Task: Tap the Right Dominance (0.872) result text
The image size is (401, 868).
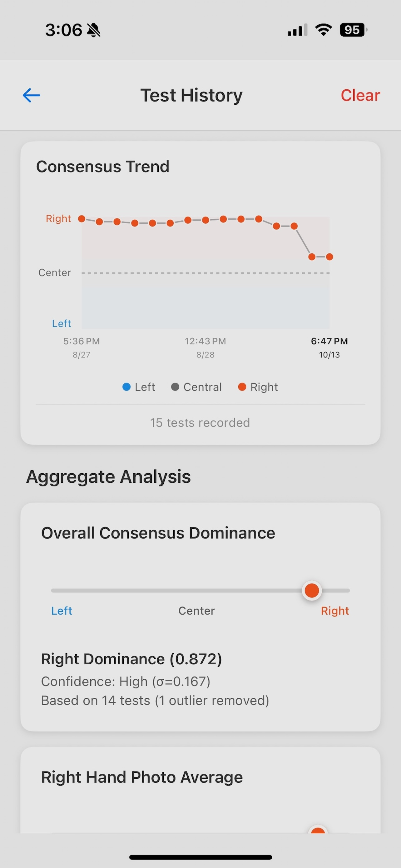Action: click(x=131, y=659)
